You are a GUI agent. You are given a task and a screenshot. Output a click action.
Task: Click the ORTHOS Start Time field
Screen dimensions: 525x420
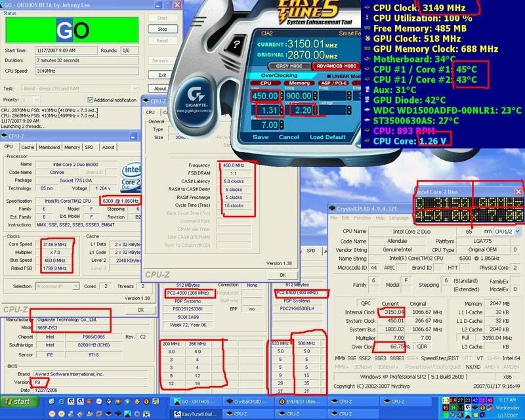coord(66,51)
